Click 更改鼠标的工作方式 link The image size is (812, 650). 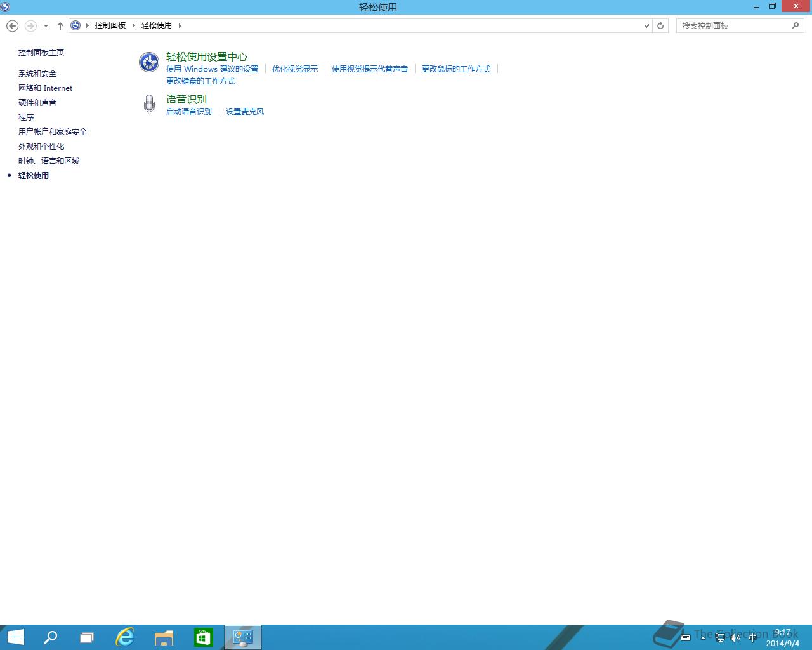pyautogui.click(x=456, y=69)
